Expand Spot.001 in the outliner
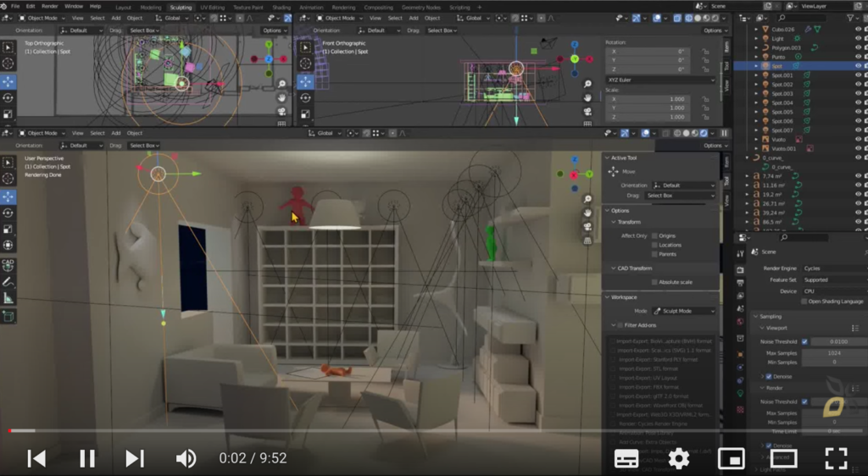 pyautogui.click(x=756, y=75)
